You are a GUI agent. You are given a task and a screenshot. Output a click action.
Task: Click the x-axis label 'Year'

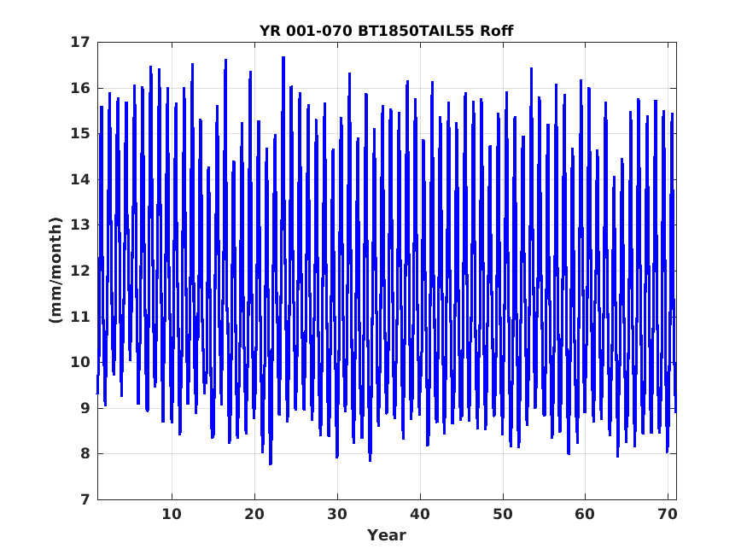pyautogui.click(x=387, y=535)
